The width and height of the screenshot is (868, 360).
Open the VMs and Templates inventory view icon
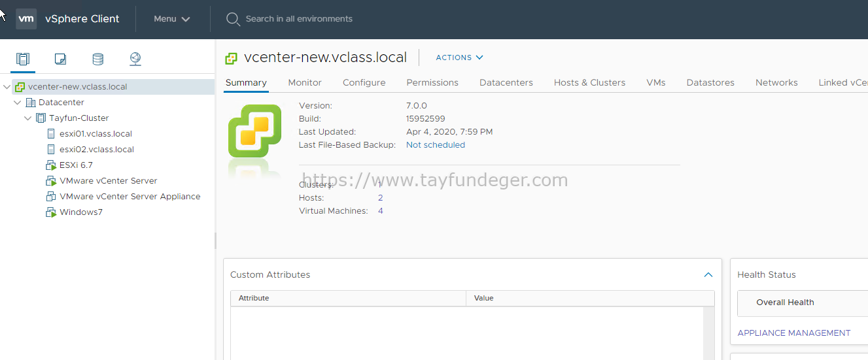point(60,59)
